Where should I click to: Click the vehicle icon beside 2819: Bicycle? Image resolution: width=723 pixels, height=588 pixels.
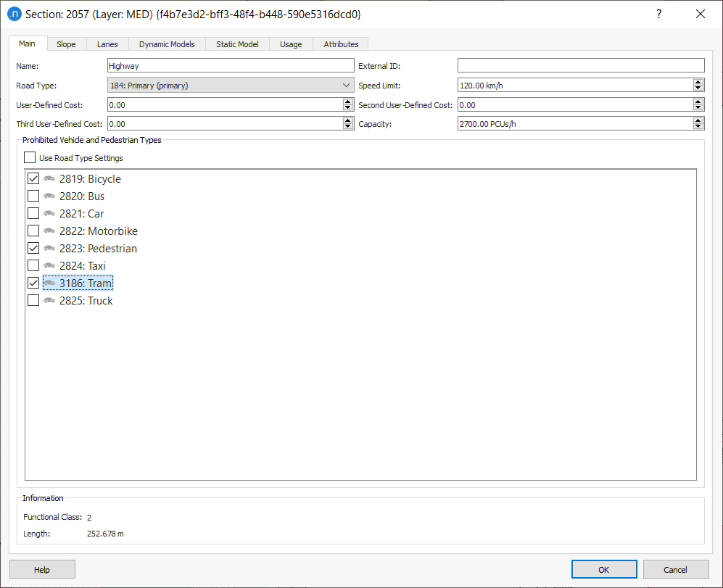[49, 178]
